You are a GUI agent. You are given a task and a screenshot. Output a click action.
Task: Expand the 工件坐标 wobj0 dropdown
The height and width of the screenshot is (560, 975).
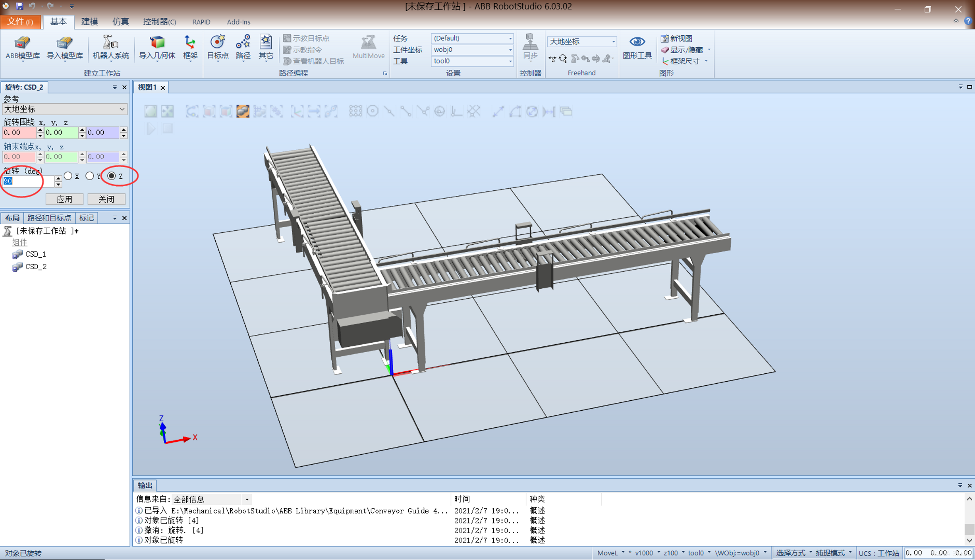(472, 49)
